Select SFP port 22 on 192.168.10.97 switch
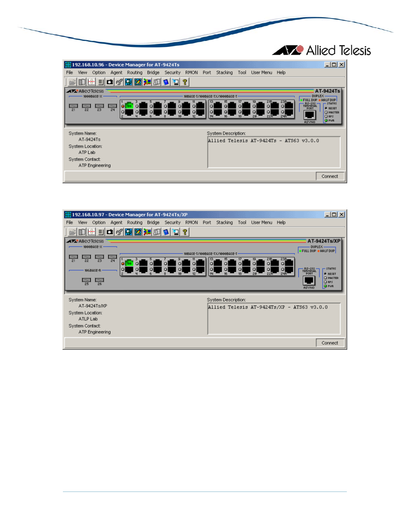Image resolution: width=411 pixels, height=532 pixels. coord(86,257)
